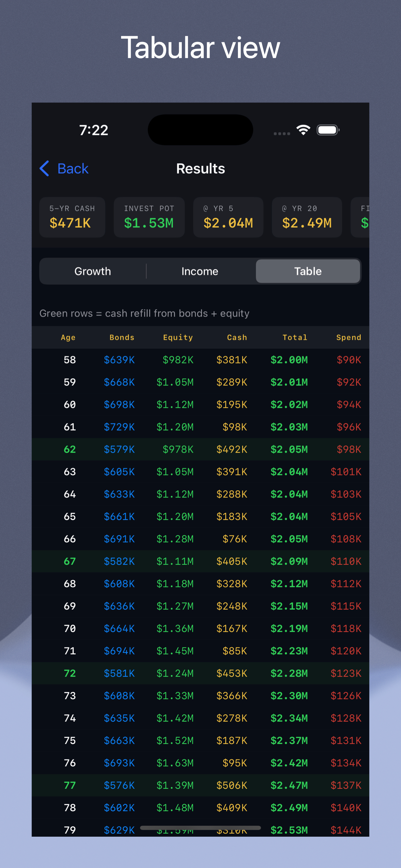The height and width of the screenshot is (868, 401).
Task: Tap the home indicator bar
Action: 200,828
